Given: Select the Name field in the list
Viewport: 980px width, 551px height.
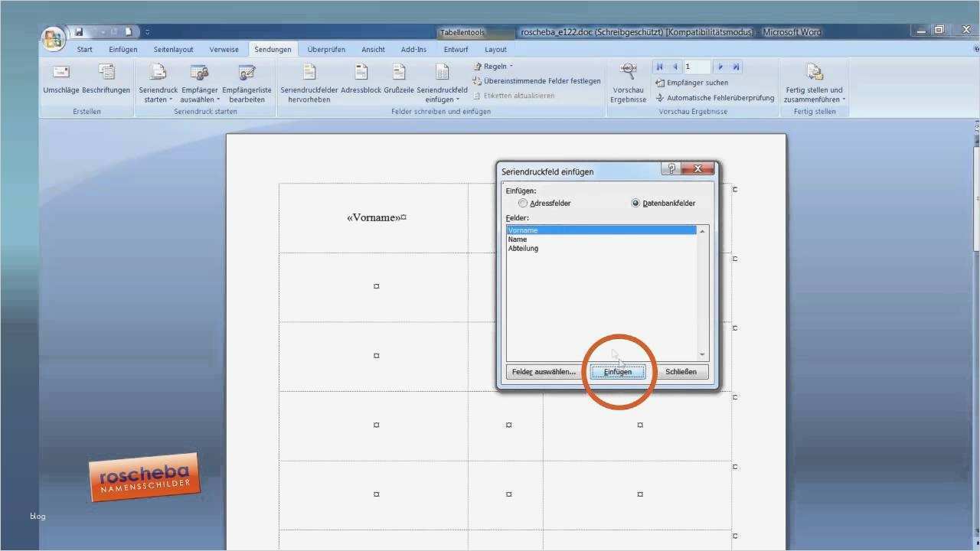Looking at the screenshot, I should click(517, 239).
